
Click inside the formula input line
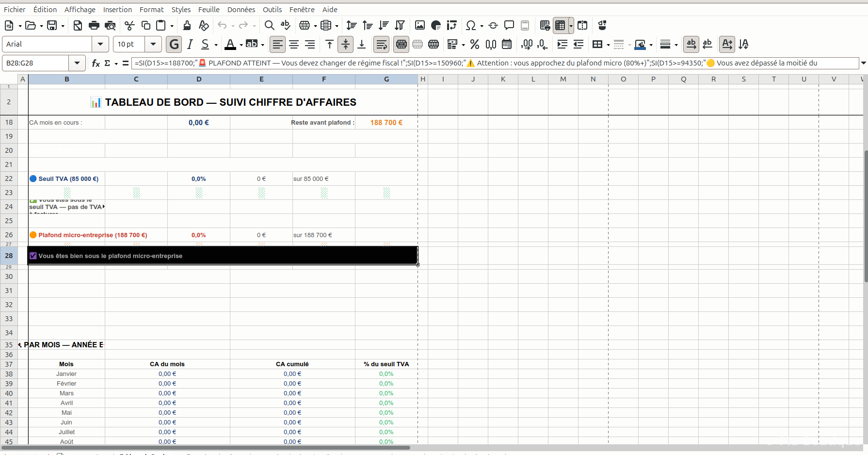[495, 63]
